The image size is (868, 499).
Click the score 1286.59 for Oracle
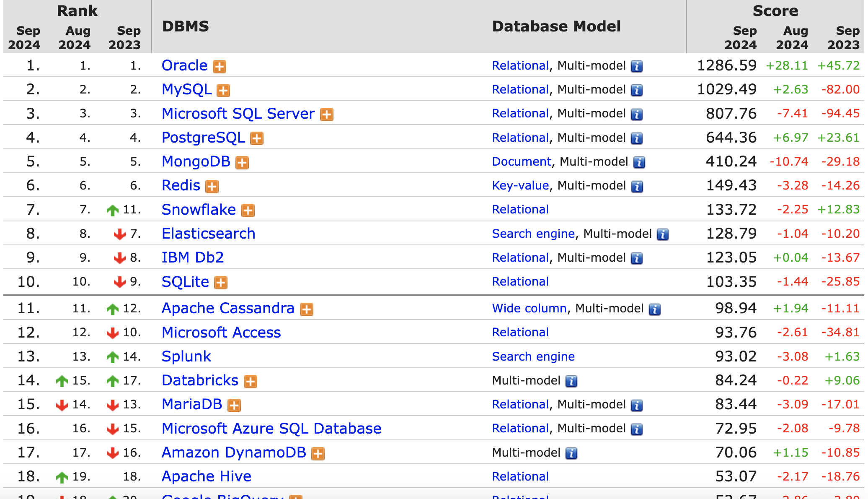tap(726, 65)
